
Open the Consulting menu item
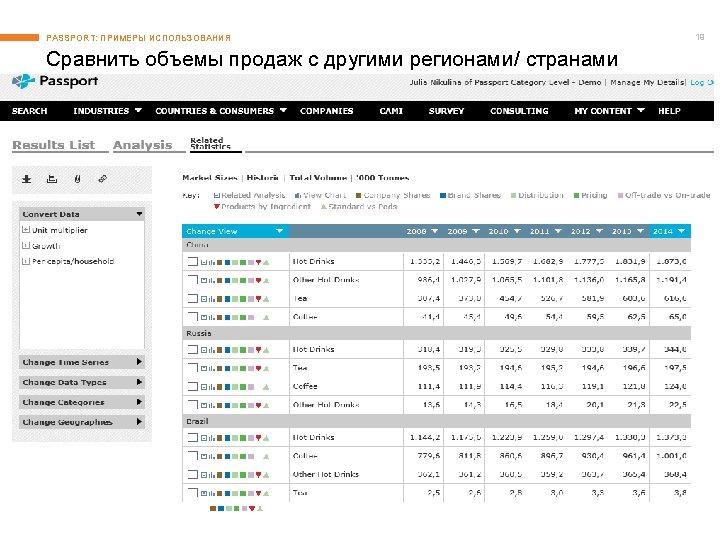click(x=519, y=111)
